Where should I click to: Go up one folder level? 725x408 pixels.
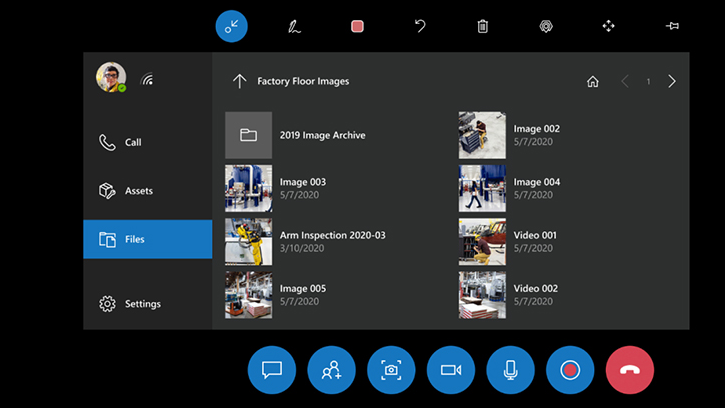click(x=239, y=81)
